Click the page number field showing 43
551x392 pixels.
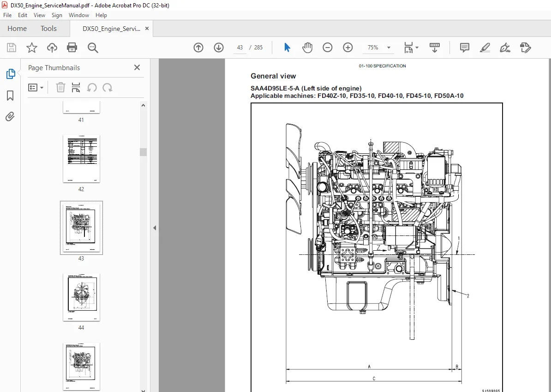pos(240,48)
